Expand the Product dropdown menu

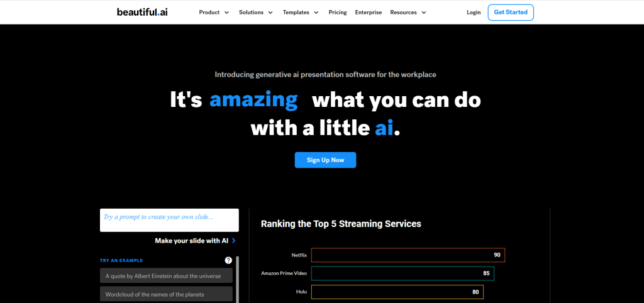(214, 13)
